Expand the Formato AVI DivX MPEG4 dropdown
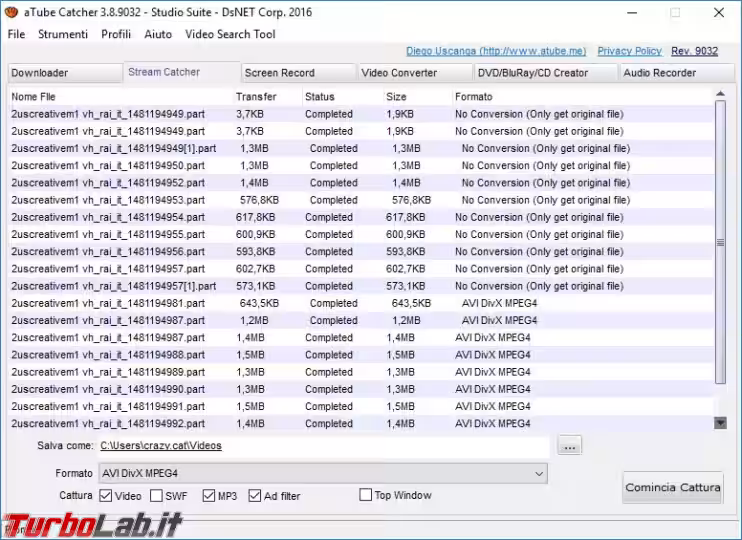The image size is (742, 540). [x=323, y=473]
